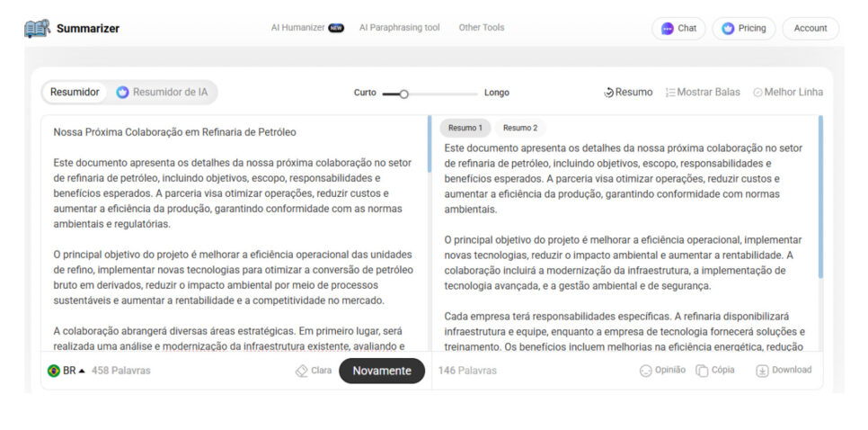The width and height of the screenshot is (868, 430).
Task: Click the Melhor Linha check icon
Action: [x=757, y=93]
